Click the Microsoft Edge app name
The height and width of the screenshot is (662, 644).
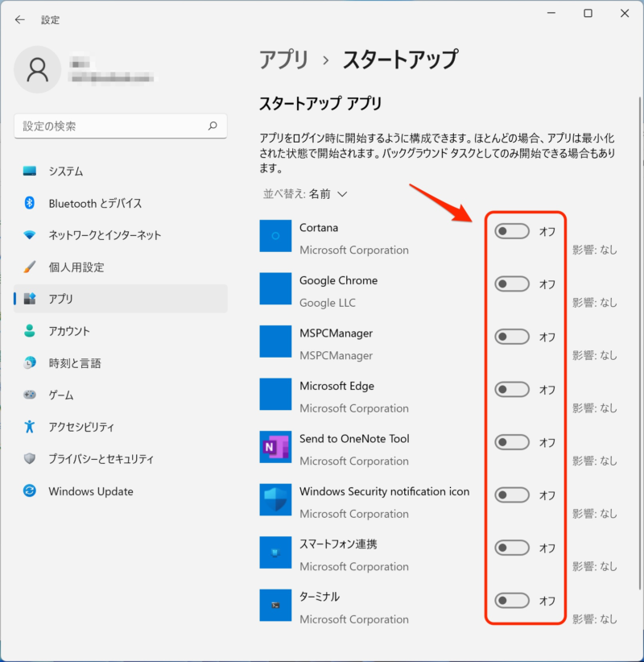336,386
